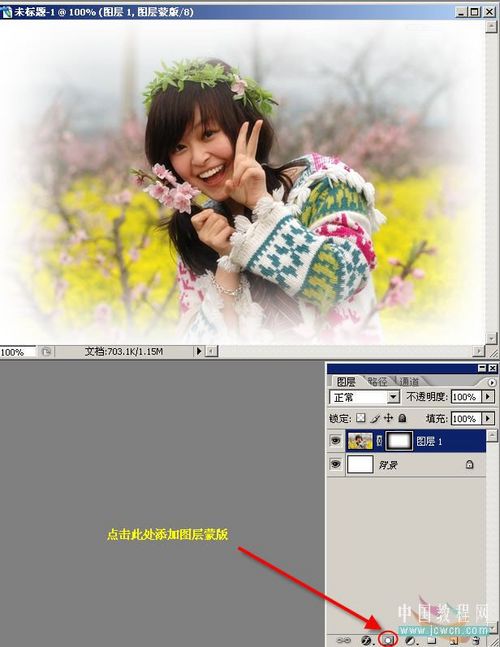The image size is (500, 647).
Task: Open the document info arrow menu
Action: click(x=198, y=351)
